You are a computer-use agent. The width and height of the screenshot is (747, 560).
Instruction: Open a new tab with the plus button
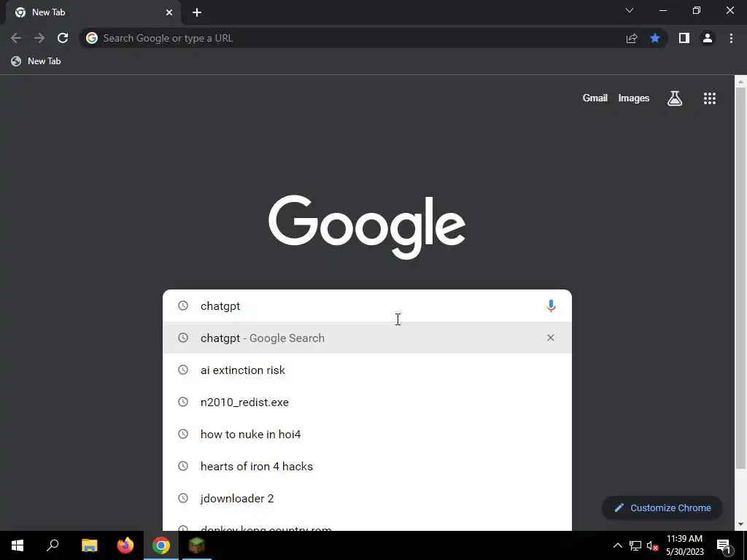click(197, 12)
